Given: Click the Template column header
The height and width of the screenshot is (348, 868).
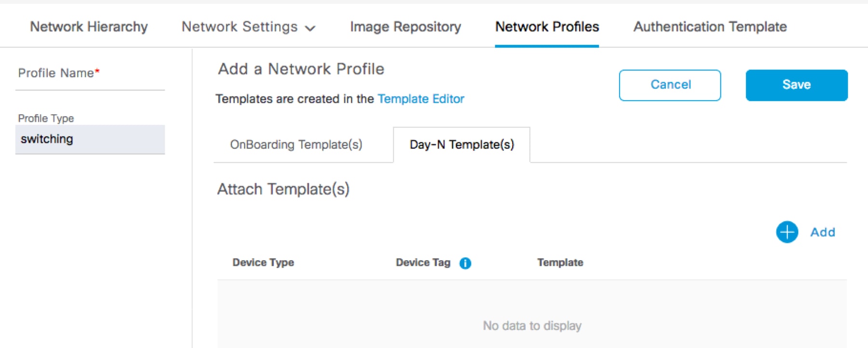Looking at the screenshot, I should pyautogui.click(x=560, y=263).
